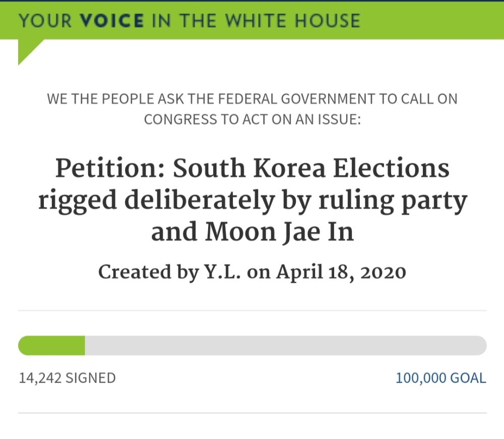Screen dimensions: 504x439
Task: Click the divider line above the progress bar
Action: 252,310
